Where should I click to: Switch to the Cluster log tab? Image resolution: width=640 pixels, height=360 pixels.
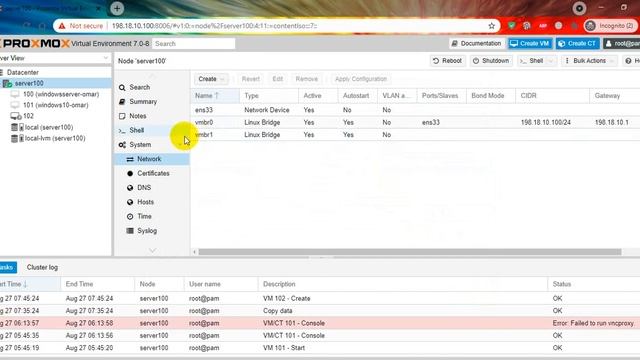coord(42,267)
